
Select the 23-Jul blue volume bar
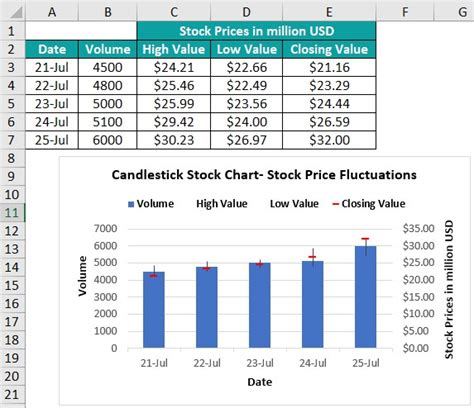260,305
